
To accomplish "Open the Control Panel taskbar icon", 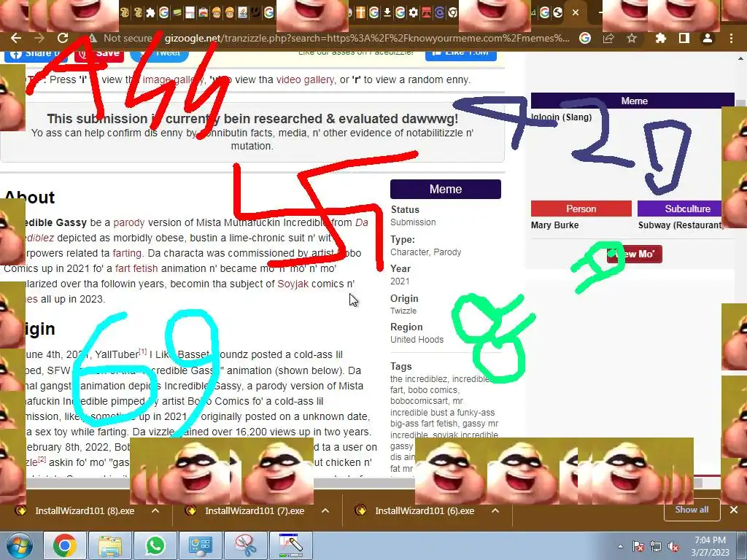I will pos(200,545).
